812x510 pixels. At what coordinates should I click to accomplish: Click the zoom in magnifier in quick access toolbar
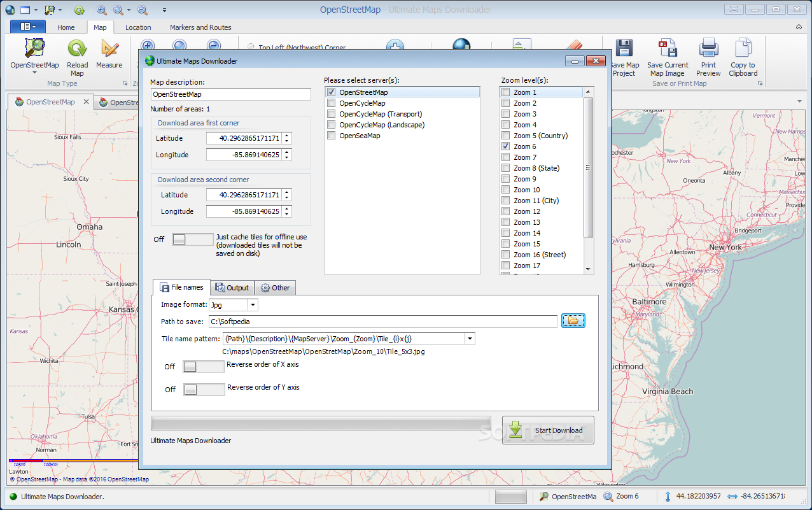(x=102, y=10)
